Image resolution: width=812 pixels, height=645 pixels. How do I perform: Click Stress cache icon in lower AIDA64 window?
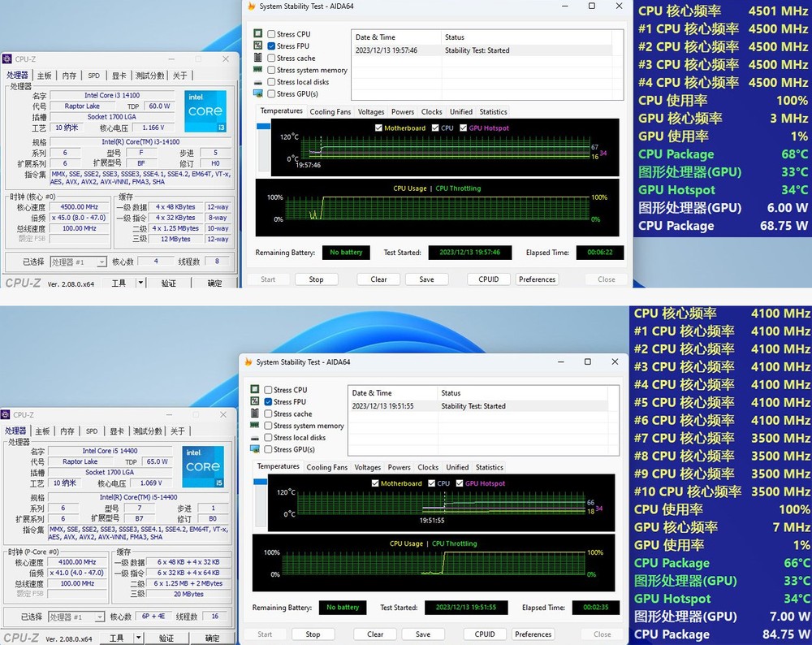tap(254, 413)
